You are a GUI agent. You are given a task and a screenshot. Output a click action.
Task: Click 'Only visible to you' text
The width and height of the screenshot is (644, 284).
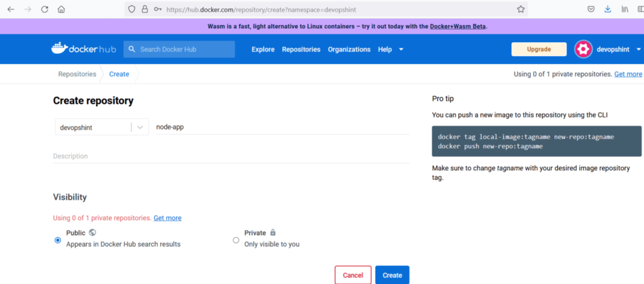click(x=272, y=244)
